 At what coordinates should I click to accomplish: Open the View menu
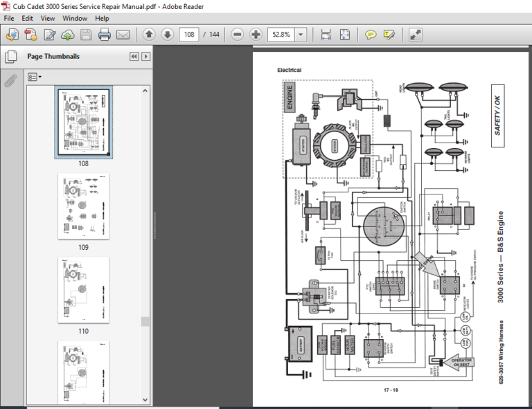[x=48, y=18]
